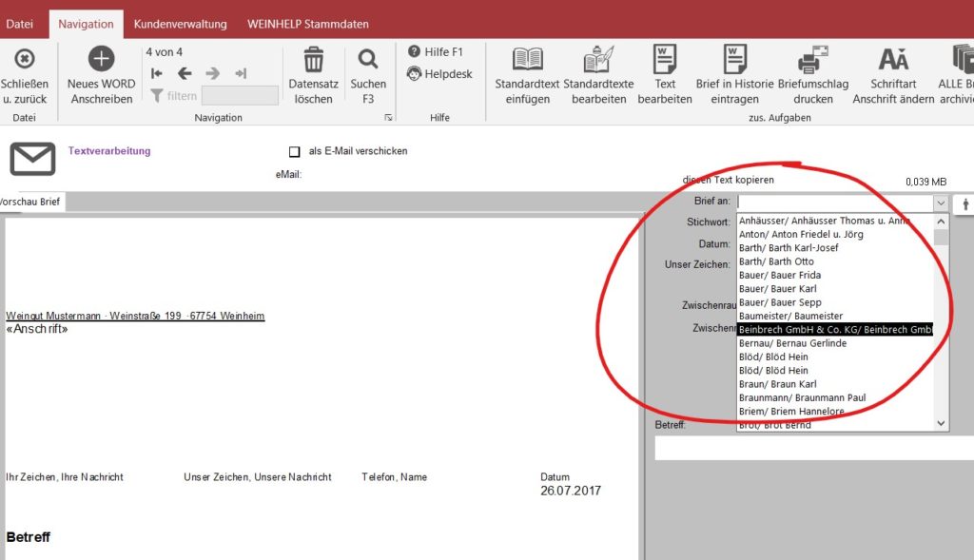The height and width of the screenshot is (560, 974).
Task: Click Standardtext einfügen book icon
Action: click(x=528, y=60)
